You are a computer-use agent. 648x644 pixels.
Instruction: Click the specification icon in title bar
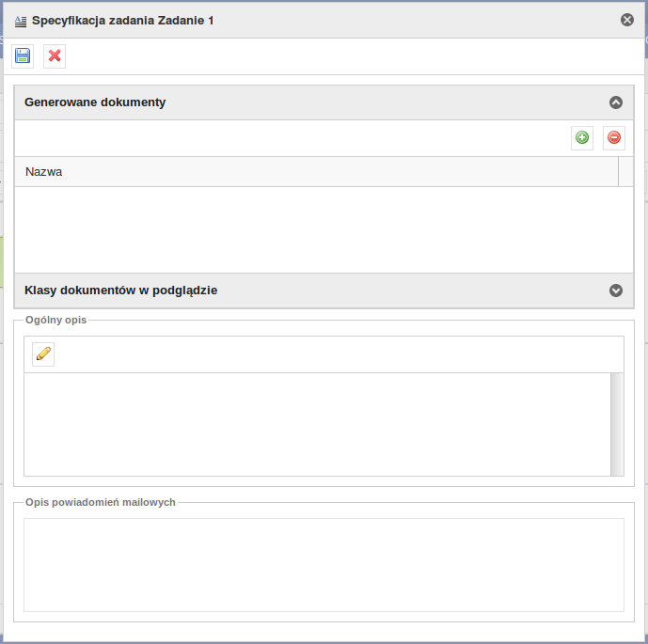21,21
